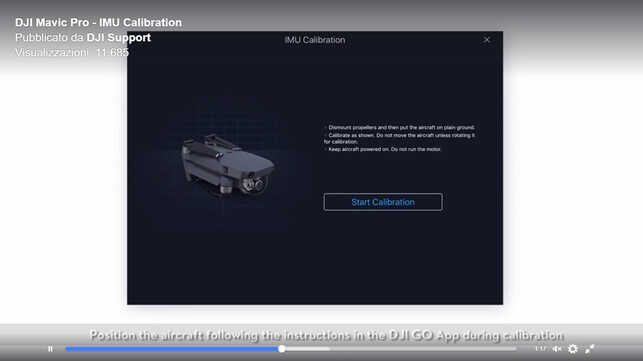Close the IMU Calibration dialog

(x=487, y=40)
